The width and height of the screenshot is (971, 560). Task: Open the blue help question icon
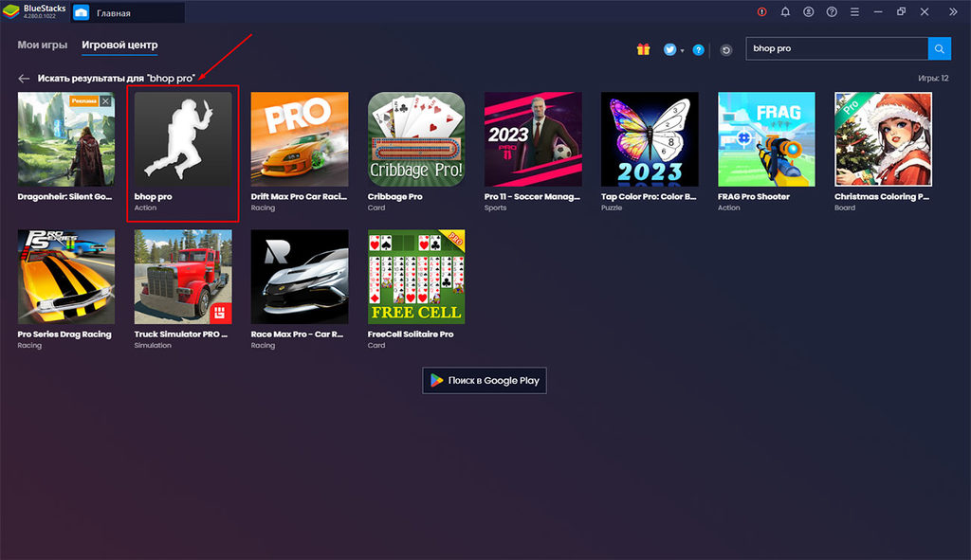tap(699, 50)
